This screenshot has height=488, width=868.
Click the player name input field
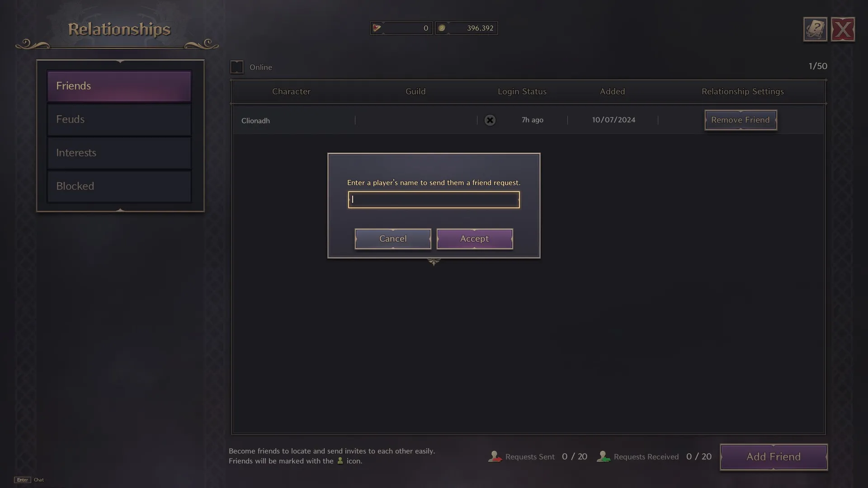pyautogui.click(x=434, y=200)
